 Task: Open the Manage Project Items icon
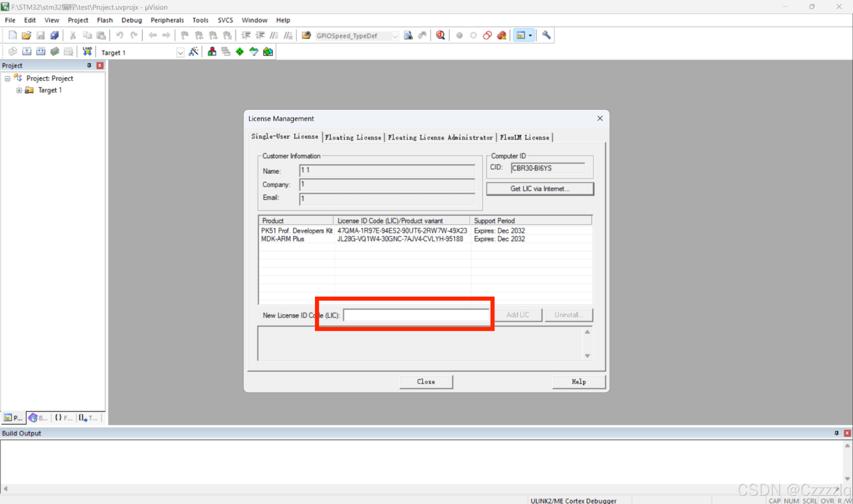pos(212,52)
